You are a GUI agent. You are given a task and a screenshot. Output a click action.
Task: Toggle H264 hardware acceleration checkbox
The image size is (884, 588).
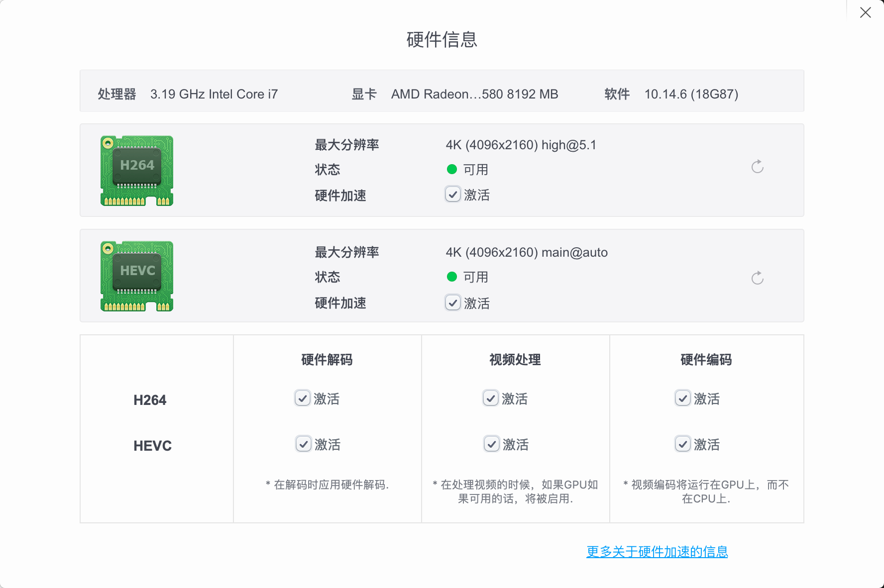pyautogui.click(x=452, y=194)
